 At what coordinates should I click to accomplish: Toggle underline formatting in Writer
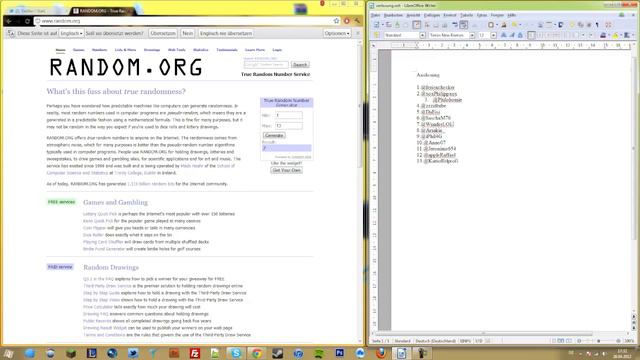tap(520, 35)
